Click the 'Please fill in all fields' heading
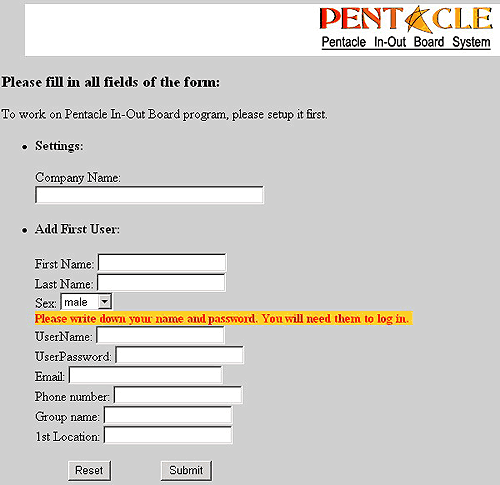 tap(111, 82)
